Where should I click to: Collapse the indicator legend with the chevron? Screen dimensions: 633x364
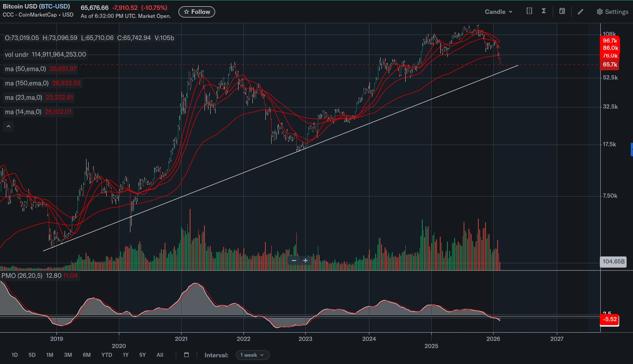pyautogui.click(x=9, y=127)
